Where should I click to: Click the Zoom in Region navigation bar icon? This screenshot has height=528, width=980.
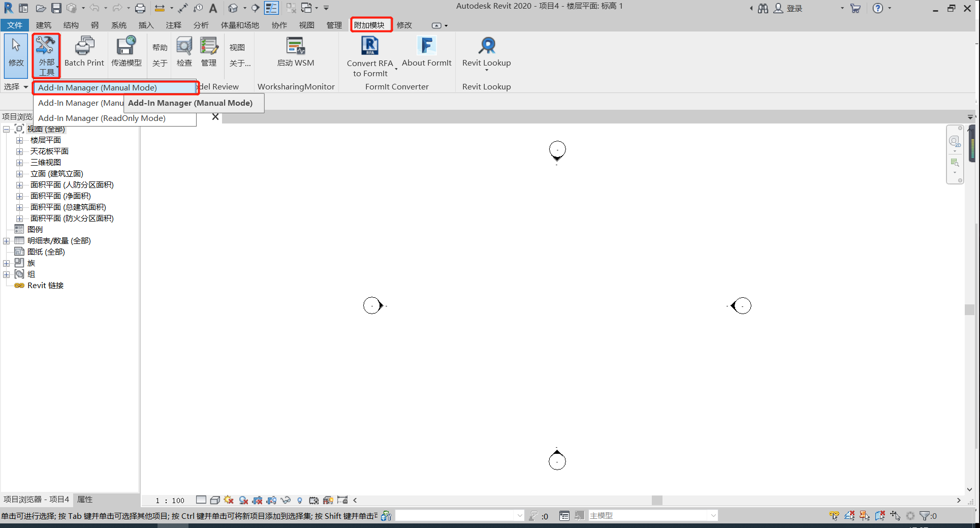[x=955, y=163]
